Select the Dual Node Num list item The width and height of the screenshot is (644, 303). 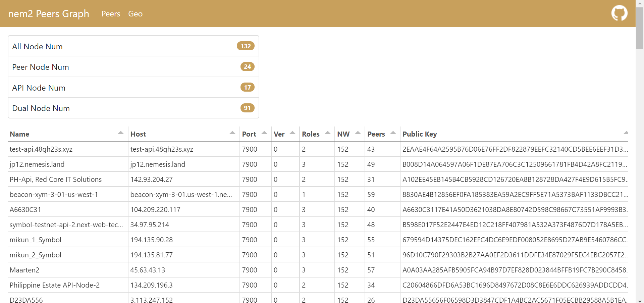coord(133,108)
